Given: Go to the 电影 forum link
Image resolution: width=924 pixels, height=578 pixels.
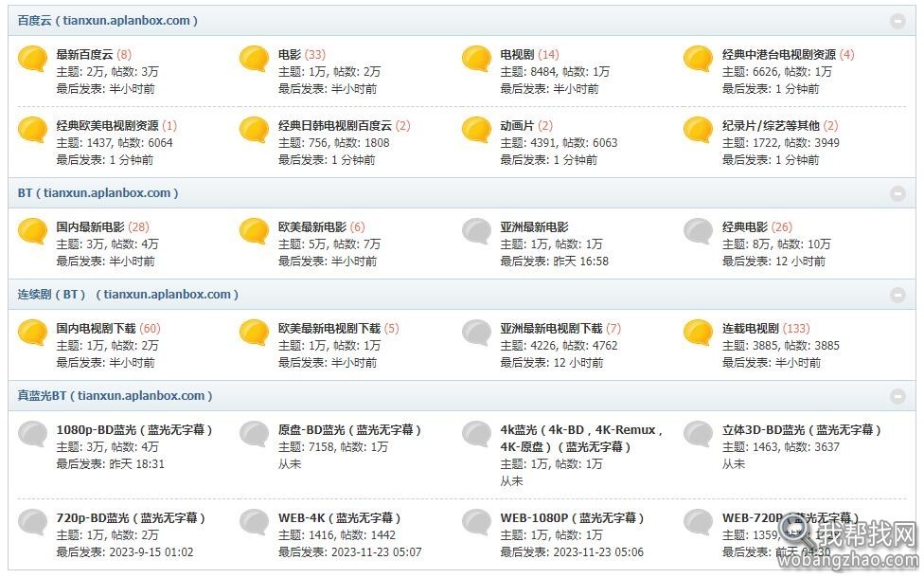Looking at the screenshot, I should tap(290, 55).
